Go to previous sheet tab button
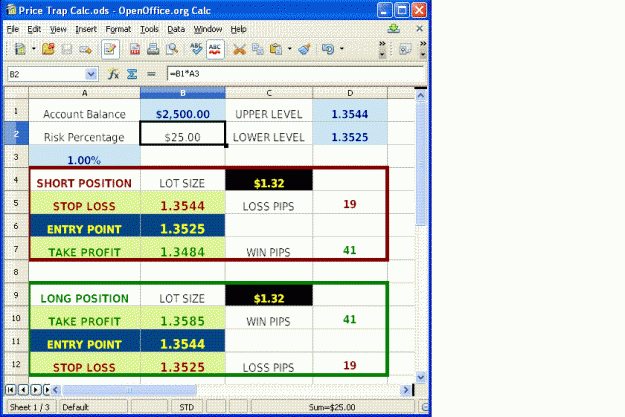This screenshot has width=625, height=417. (x=24, y=389)
